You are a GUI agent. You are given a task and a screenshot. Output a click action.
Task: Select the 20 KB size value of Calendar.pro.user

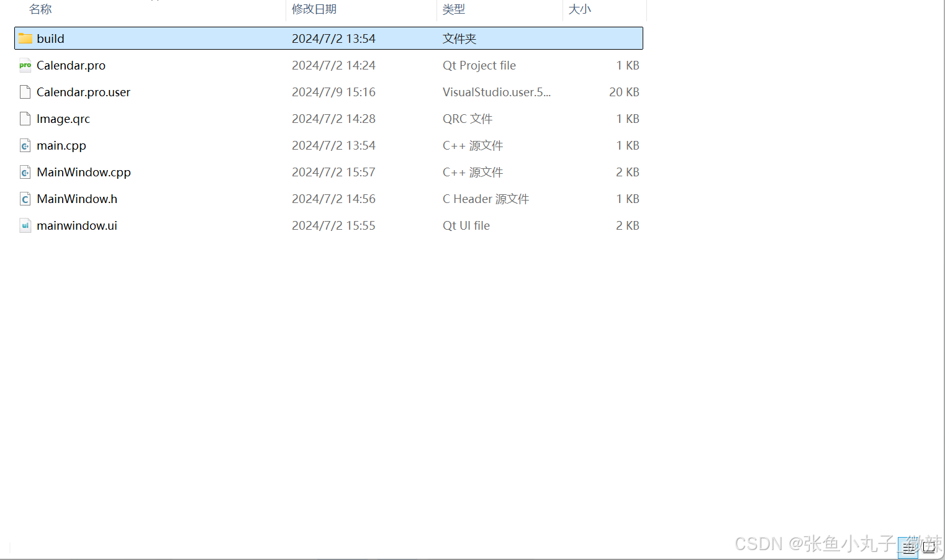tap(624, 92)
